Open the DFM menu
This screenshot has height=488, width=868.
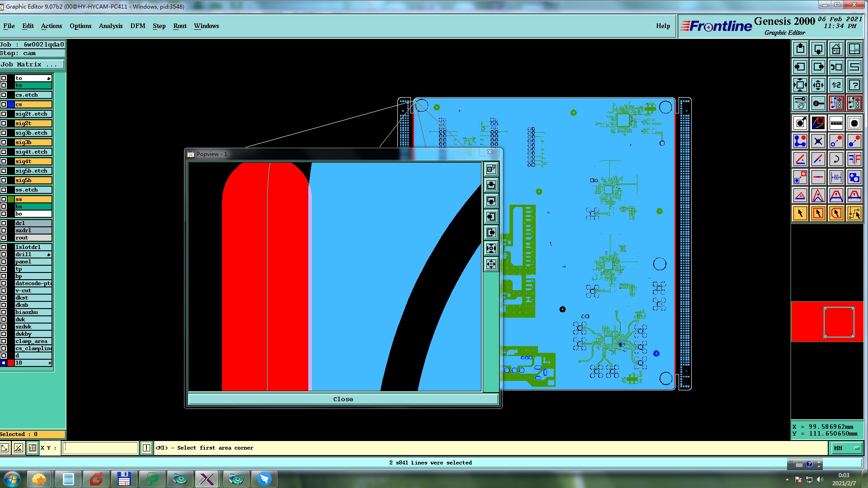coord(138,26)
